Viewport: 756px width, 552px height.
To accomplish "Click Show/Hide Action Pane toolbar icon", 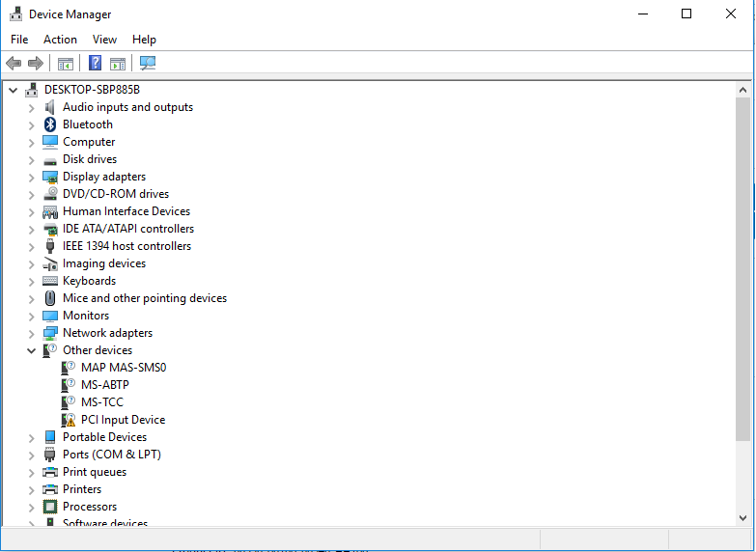I will (118, 63).
